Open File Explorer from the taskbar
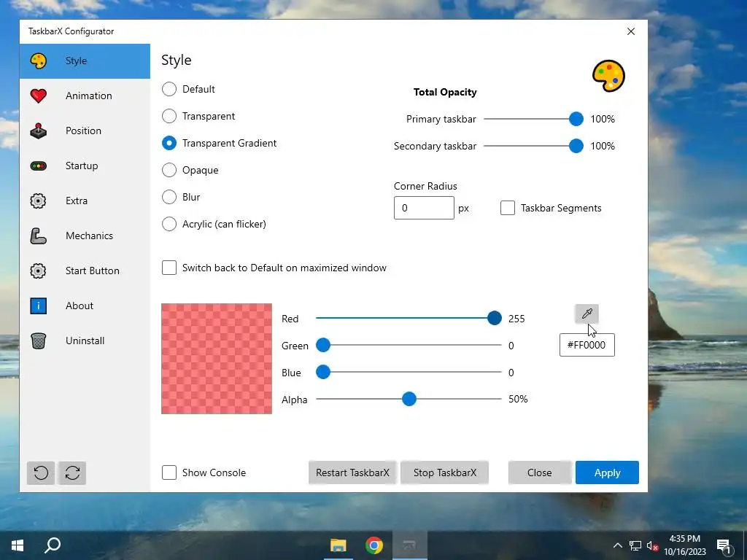 [x=338, y=545]
